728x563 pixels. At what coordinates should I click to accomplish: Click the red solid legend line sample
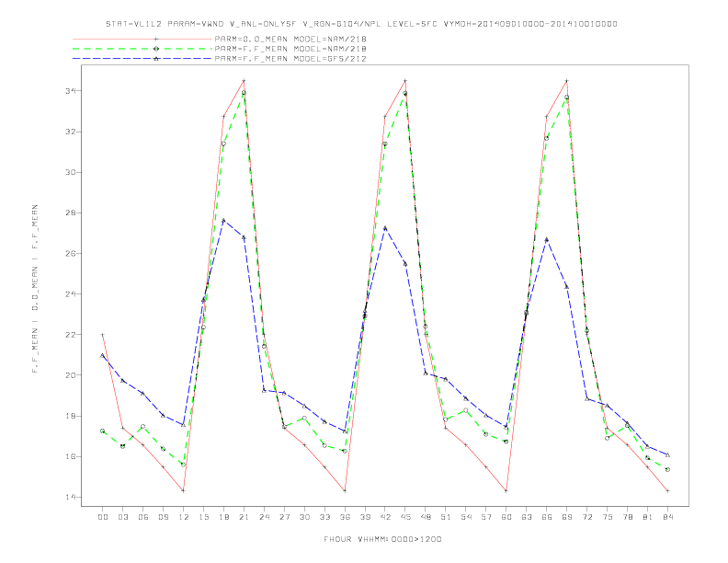[142, 39]
